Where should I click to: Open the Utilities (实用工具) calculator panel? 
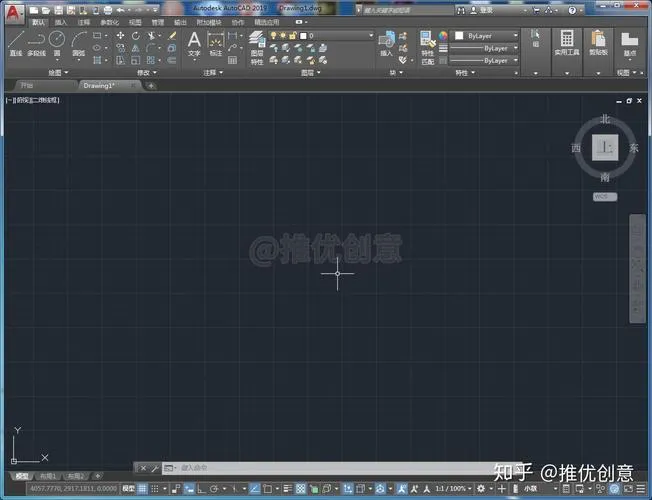click(x=567, y=43)
